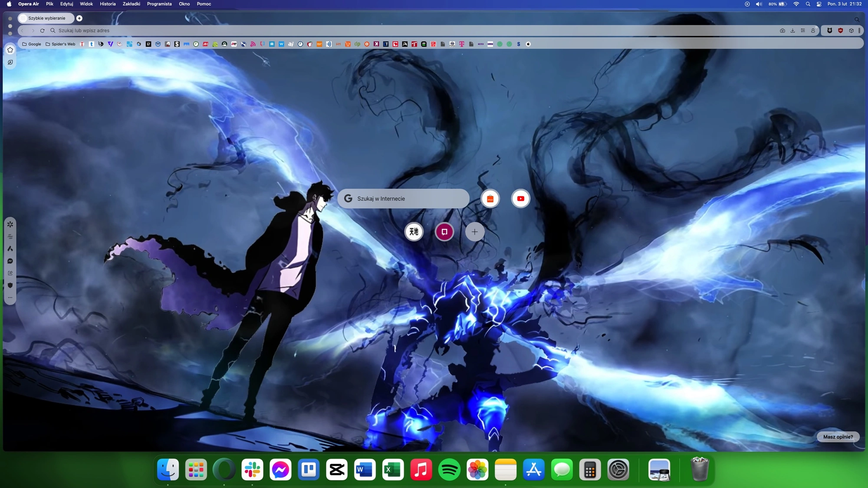This screenshot has height=488, width=868.
Task: Open Messenger in the sidebar
Action: tap(10, 261)
